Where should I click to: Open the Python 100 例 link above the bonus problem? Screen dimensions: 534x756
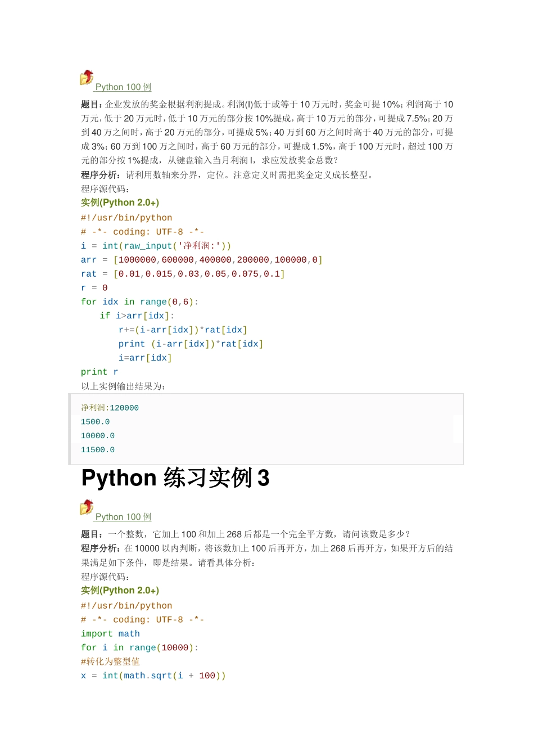(x=123, y=87)
